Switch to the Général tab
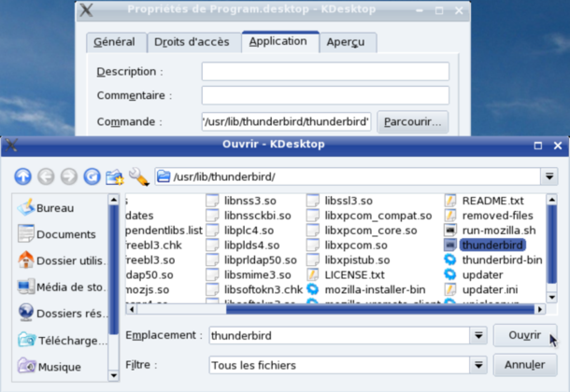 [x=113, y=42]
